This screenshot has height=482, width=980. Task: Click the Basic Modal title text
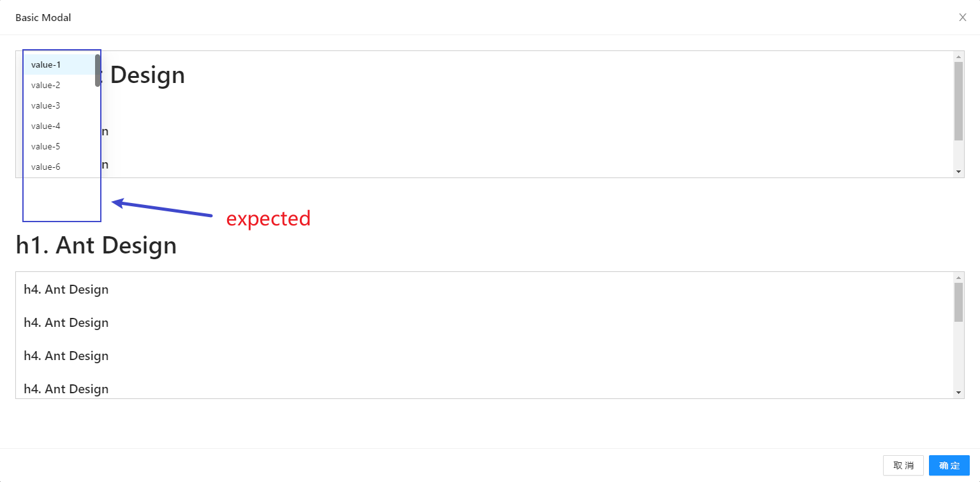43,17
